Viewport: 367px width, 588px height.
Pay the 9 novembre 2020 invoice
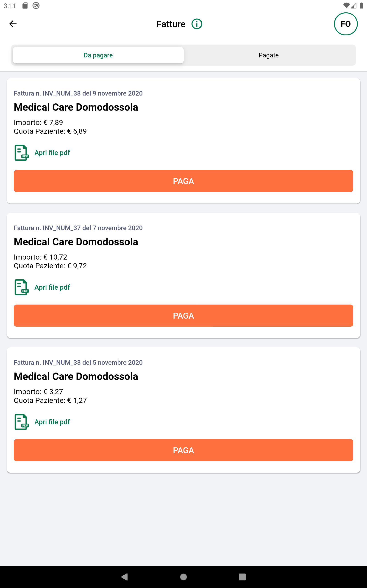[x=183, y=181]
